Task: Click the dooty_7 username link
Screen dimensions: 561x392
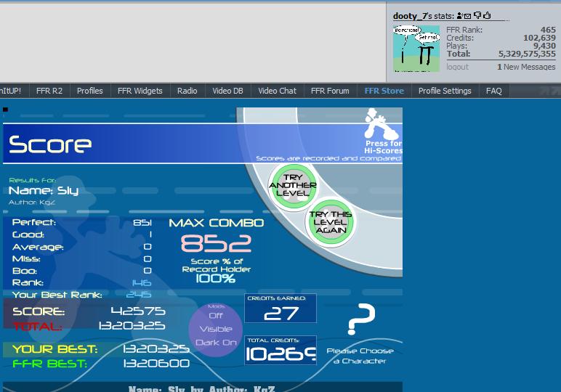Action: point(410,16)
